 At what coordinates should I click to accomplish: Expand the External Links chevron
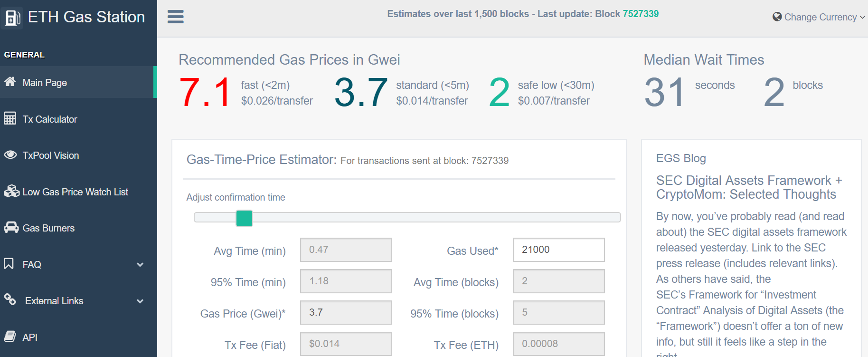[140, 301]
